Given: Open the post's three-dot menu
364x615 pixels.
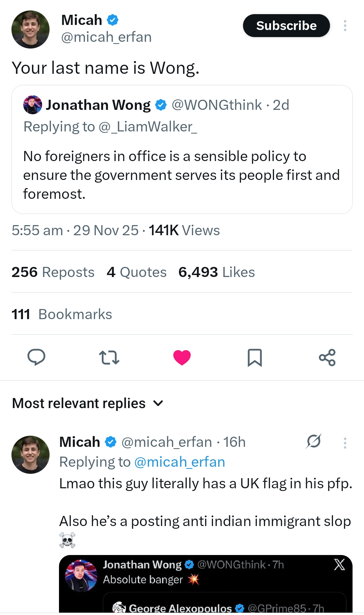Looking at the screenshot, I should (x=345, y=26).
